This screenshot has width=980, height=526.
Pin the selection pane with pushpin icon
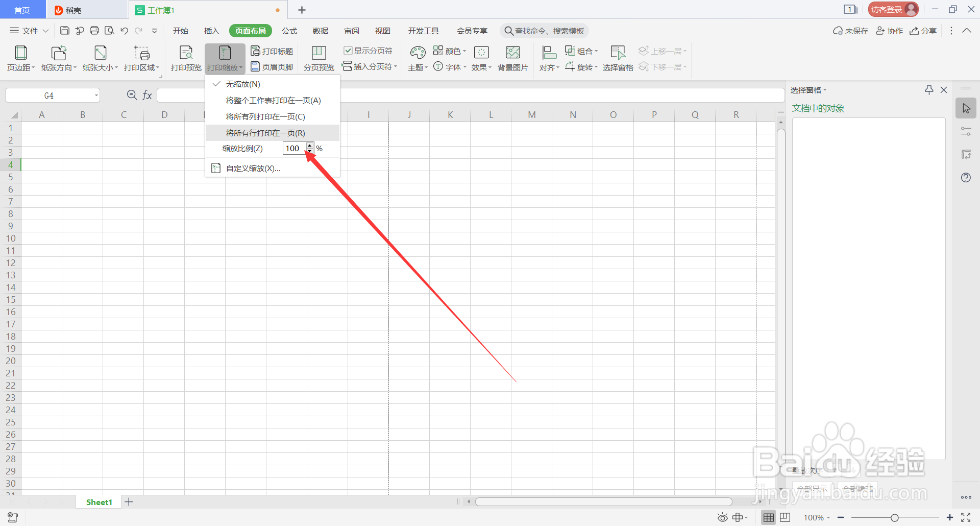point(929,90)
